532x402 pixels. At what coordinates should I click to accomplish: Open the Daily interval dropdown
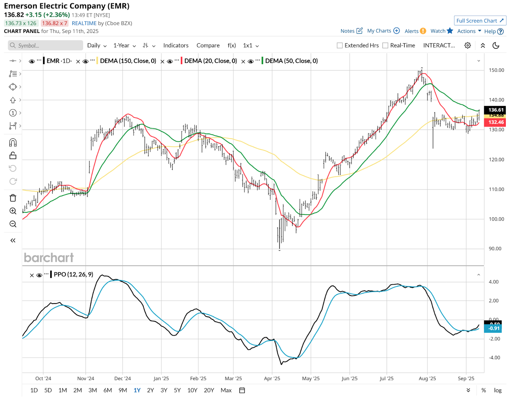(x=97, y=46)
